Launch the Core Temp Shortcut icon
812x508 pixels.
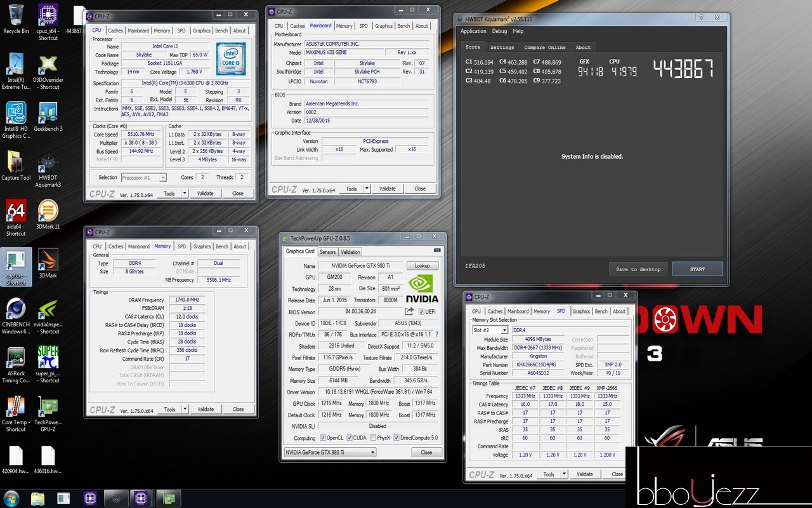tap(16, 415)
